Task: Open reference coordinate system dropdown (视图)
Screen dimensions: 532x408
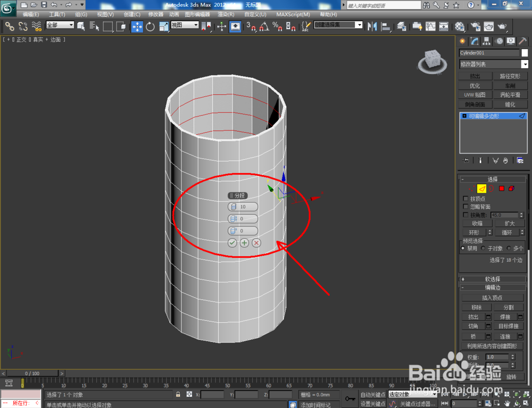Action: tap(185, 25)
